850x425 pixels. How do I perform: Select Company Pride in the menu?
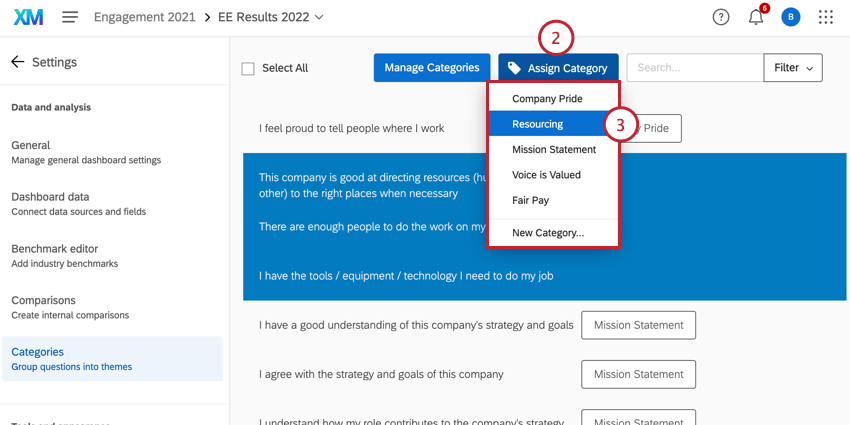(x=547, y=99)
